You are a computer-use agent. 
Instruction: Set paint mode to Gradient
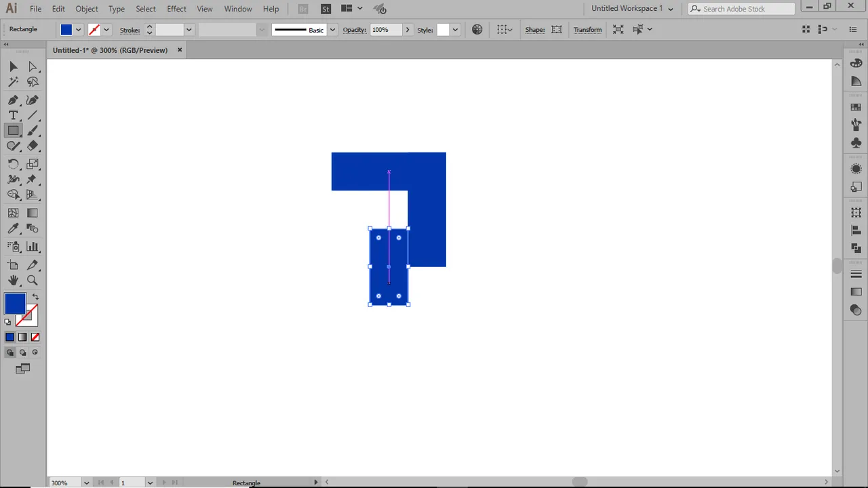coord(22,337)
